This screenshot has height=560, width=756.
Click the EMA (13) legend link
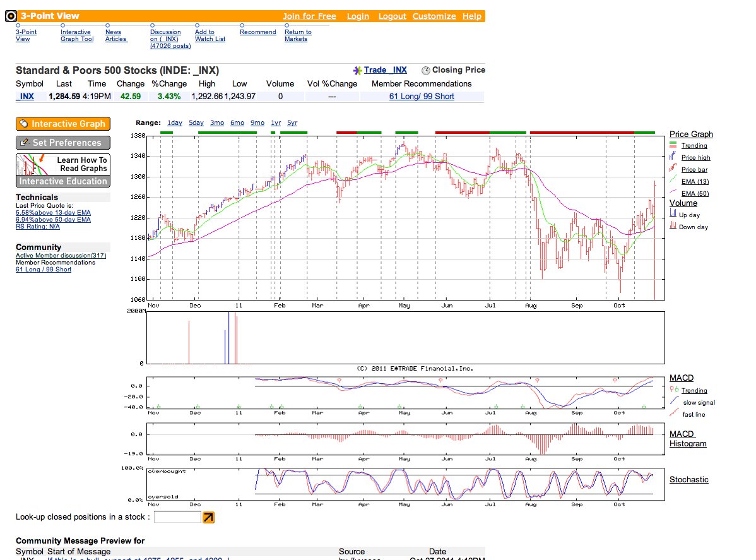(695, 181)
